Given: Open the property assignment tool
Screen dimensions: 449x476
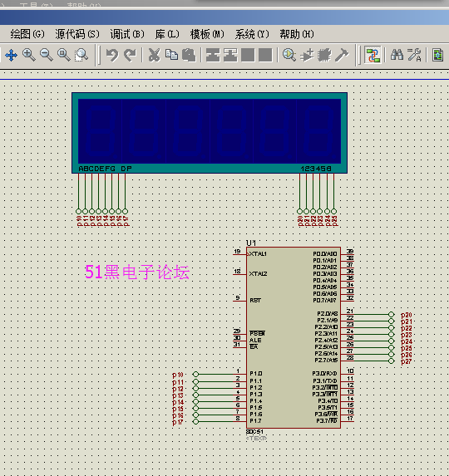Looking at the screenshot, I should pos(414,56).
